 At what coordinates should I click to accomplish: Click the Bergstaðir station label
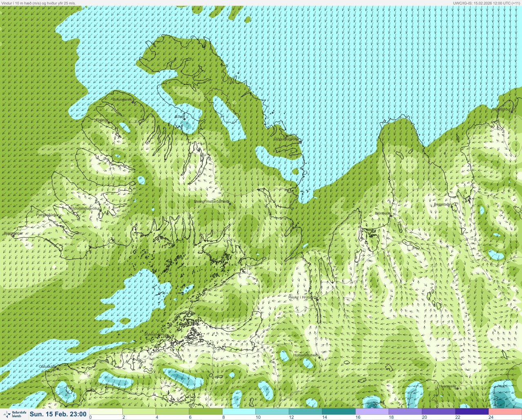[442, 204]
